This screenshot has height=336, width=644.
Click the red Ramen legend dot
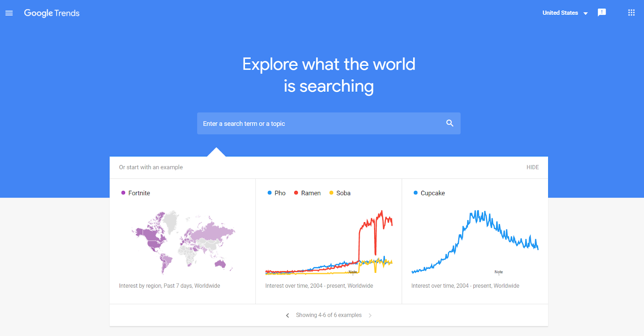[x=296, y=193]
